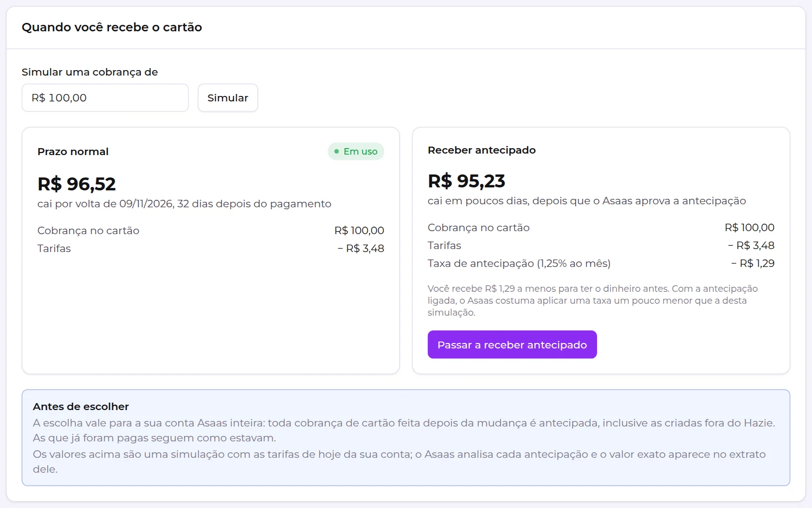This screenshot has width=812, height=508.
Task: Click Cobrança no cartão in Prazo normal card
Action: tap(88, 231)
